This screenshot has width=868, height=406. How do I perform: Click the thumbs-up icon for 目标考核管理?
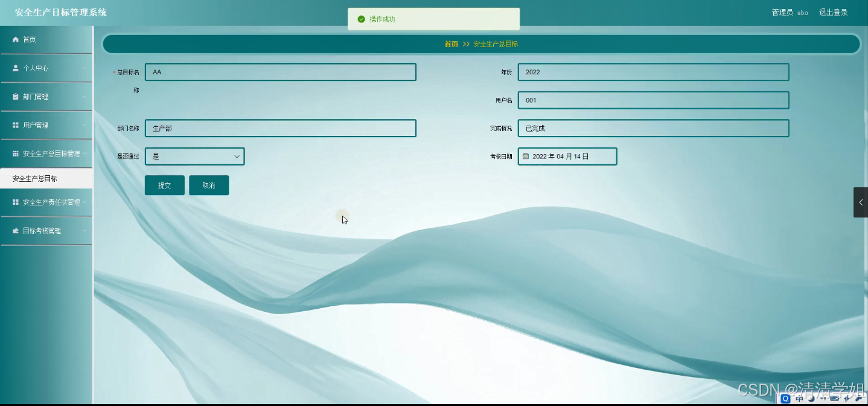pyautogui.click(x=16, y=231)
